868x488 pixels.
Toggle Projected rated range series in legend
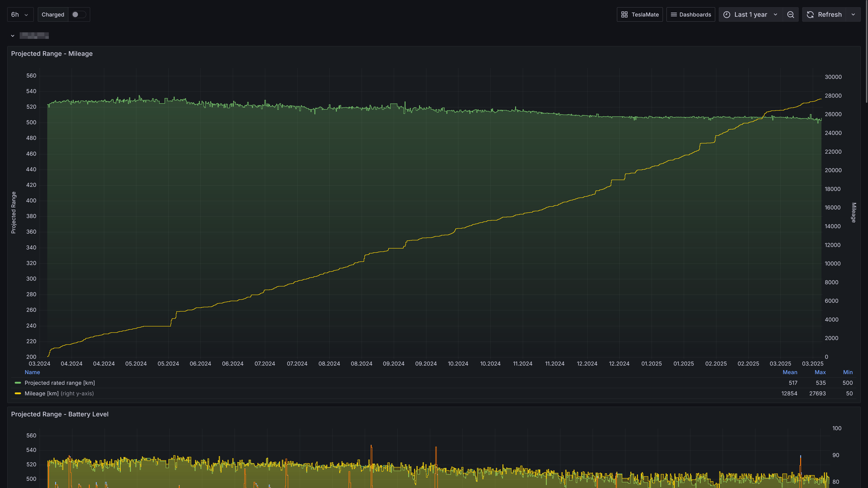[x=60, y=383]
